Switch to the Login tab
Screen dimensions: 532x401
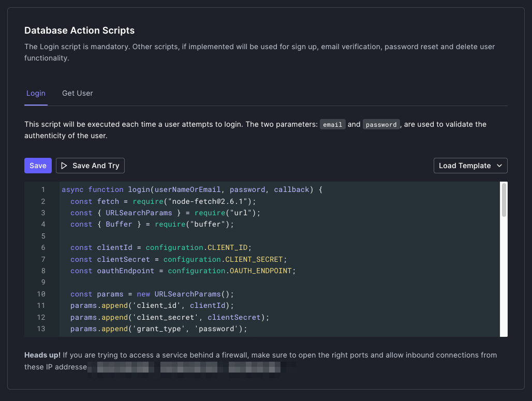coord(36,93)
